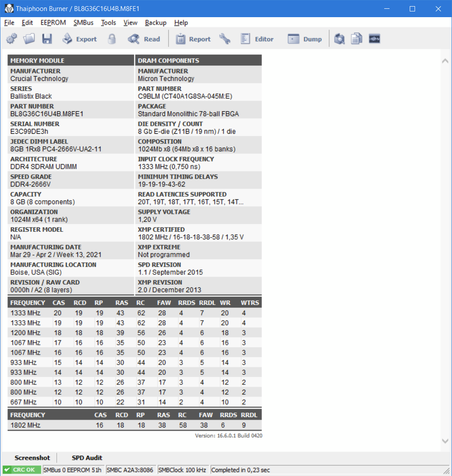
Task: Click the version 16.6.0.1 Build 0420 text
Action: coord(228,436)
